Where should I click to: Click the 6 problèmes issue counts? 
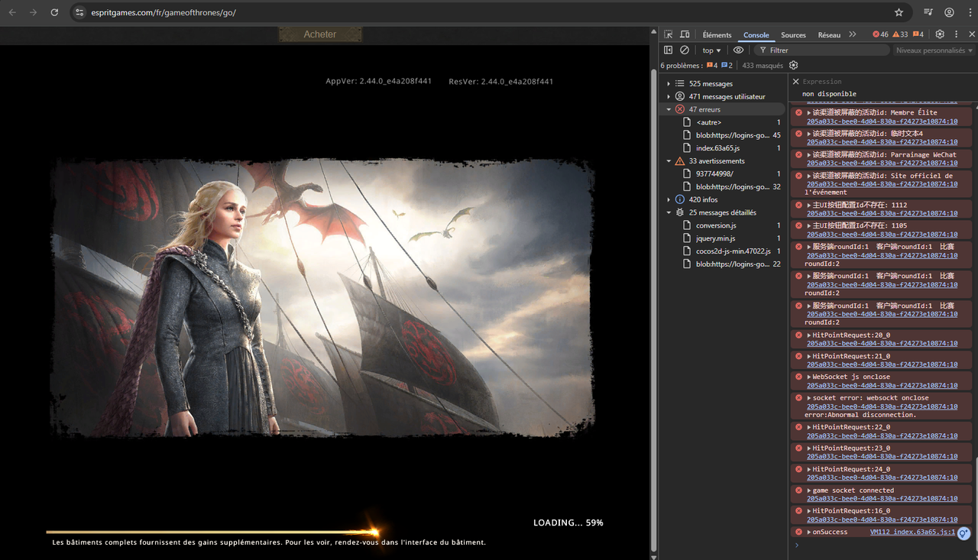[697, 66]
